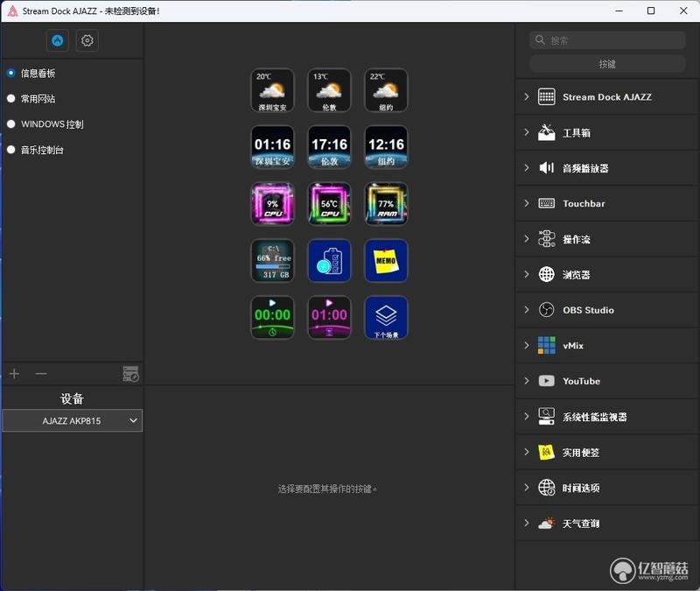Expand the 音频播放器 category chevron
This screenshot has height=591, width=700.
click(527, 167)
